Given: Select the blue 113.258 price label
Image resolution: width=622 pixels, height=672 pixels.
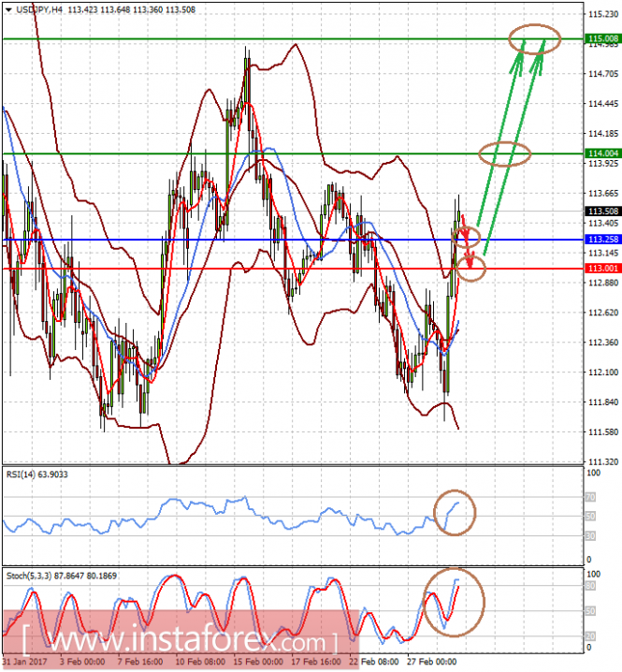Looking at the screenshot, I should pyautogui.click(x=603, y=240).
